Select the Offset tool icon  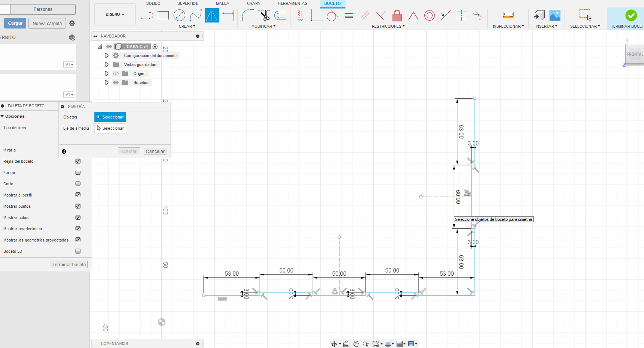click(280, 15)
